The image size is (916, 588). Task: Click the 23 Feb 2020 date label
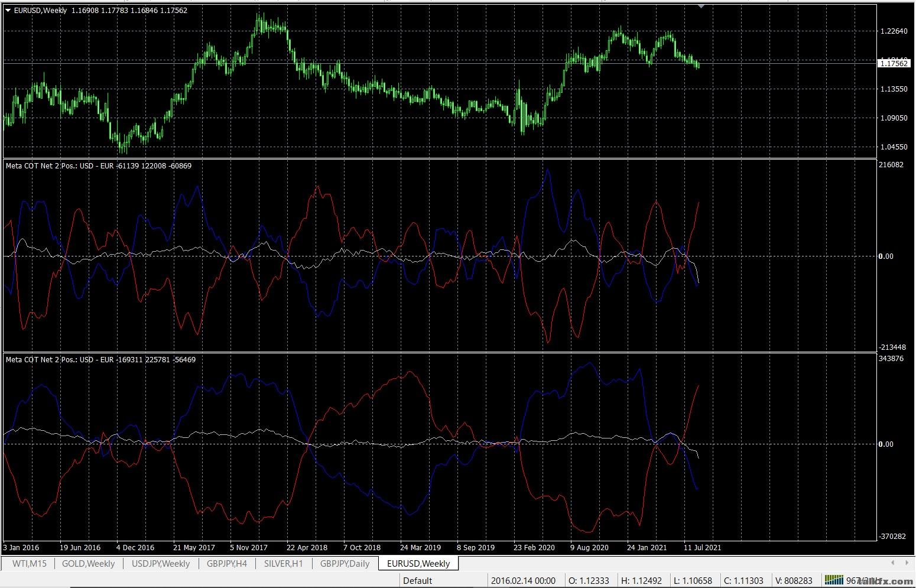(x=534, y=548)
